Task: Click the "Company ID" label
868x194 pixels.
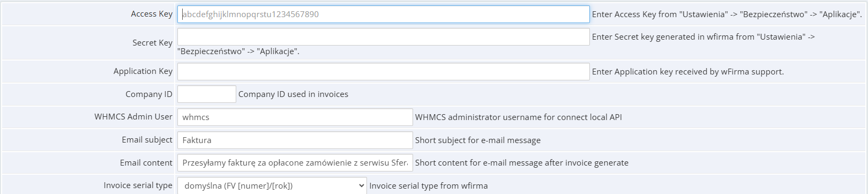Action: pos(149,94)
